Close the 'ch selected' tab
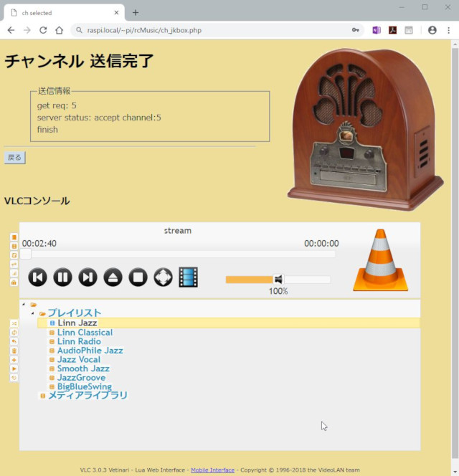 coord(116,13)
